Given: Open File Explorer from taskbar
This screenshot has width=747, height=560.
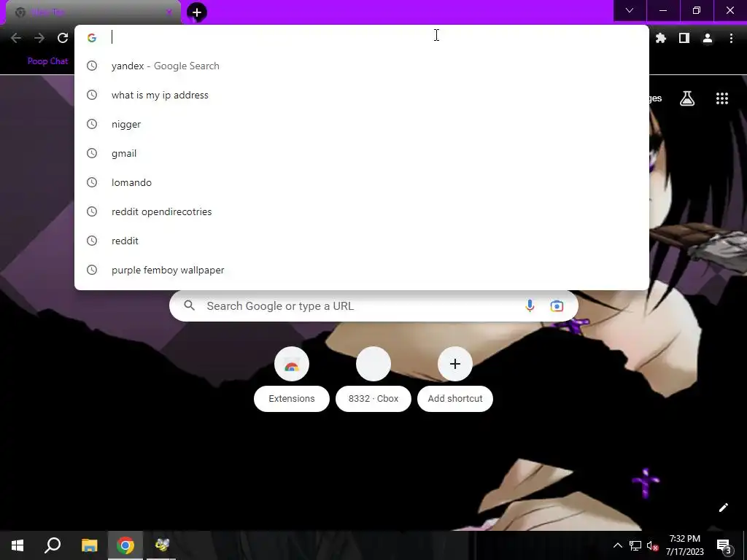Looking at the screenshot, I should pyautogui.click(x=89, y=545).
